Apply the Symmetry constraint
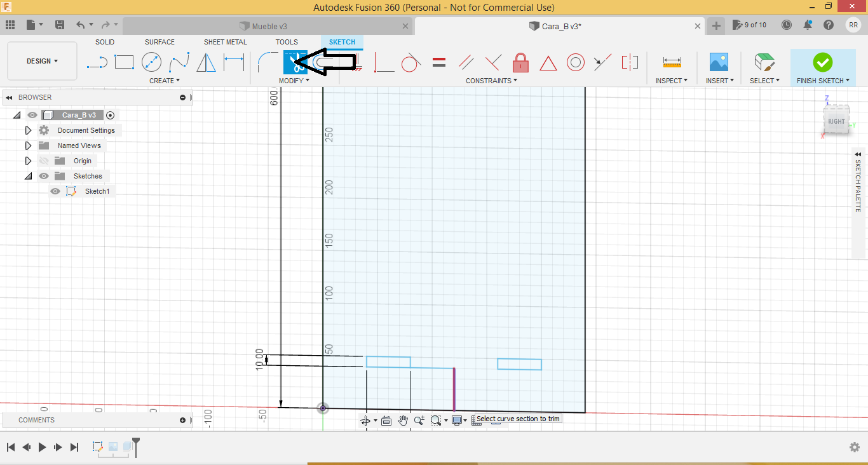Screen dimensions: 868x465 [630, 62]
